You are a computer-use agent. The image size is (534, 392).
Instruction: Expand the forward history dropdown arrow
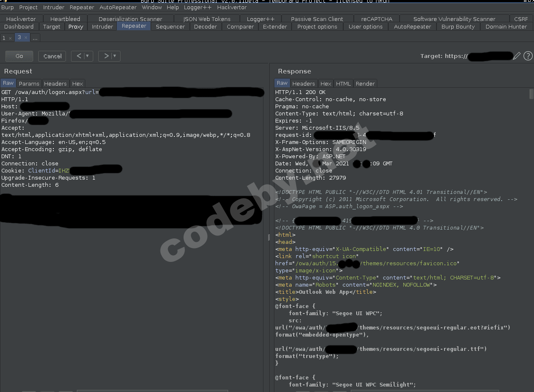pyautogui.click(x=115, y=56)
